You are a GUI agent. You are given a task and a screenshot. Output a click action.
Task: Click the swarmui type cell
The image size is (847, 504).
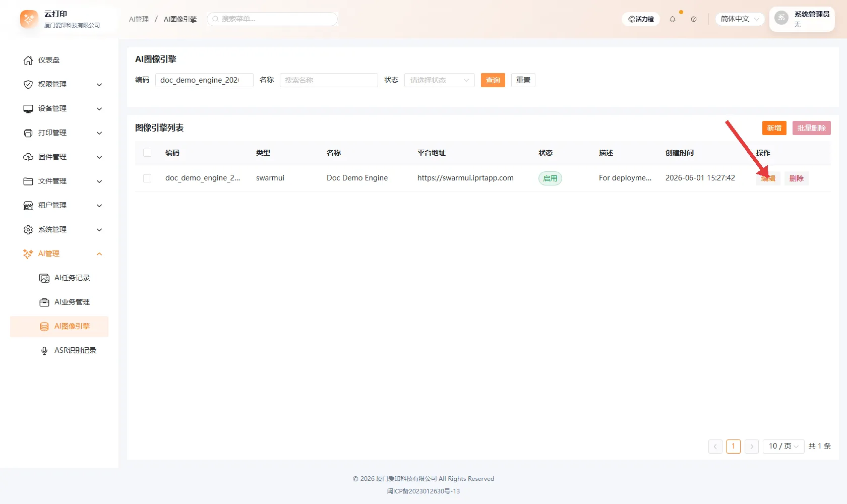(x=270, y=178)
